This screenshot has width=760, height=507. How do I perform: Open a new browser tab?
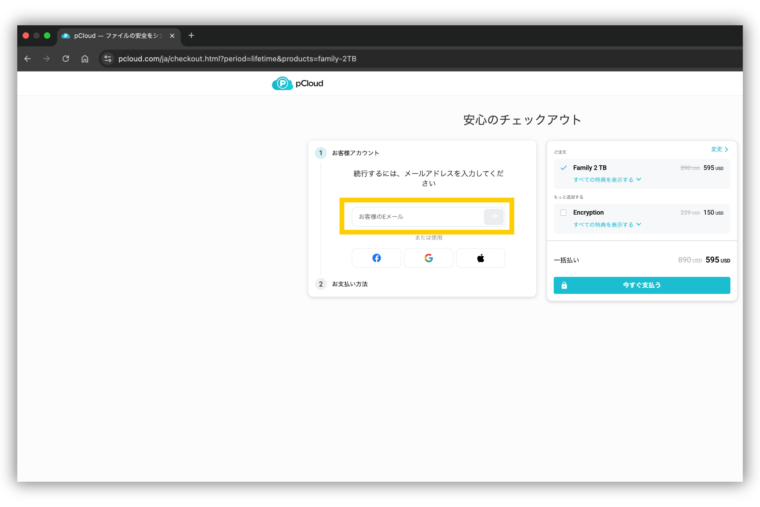click(x=191, y=35)
